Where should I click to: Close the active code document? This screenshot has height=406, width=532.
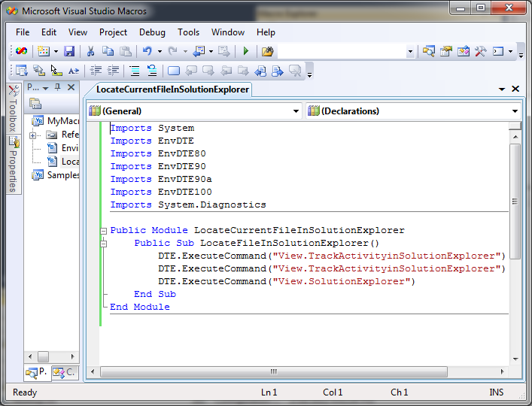[x=515, y=89]
